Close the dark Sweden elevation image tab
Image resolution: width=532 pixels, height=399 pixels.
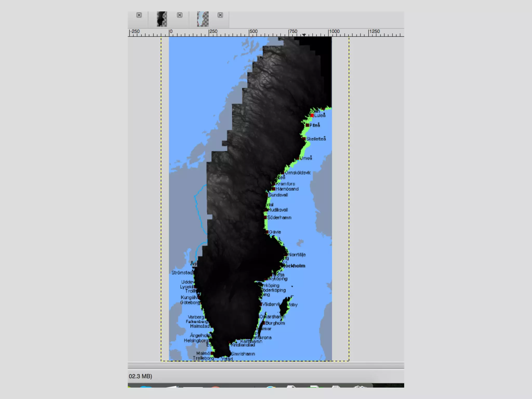click(x=179, y=15)
